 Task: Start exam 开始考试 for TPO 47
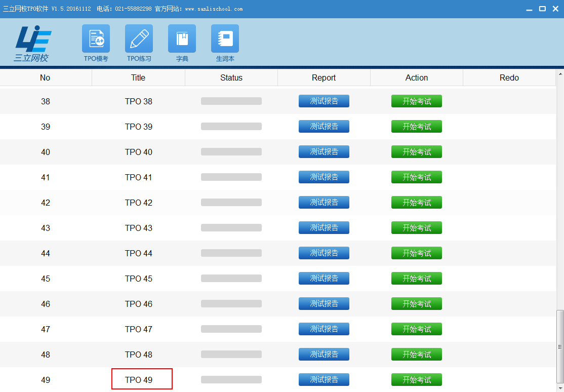click(417, 329)
